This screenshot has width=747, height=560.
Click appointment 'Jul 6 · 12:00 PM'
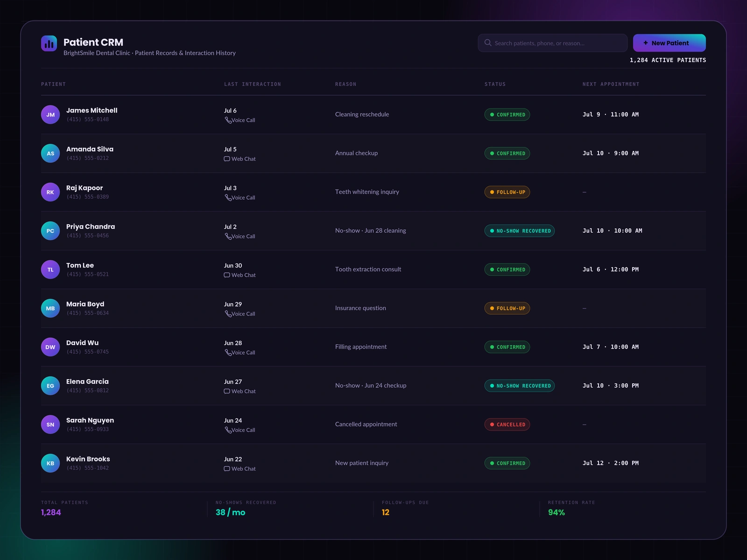pyautogui.click(x=611, y=269)
